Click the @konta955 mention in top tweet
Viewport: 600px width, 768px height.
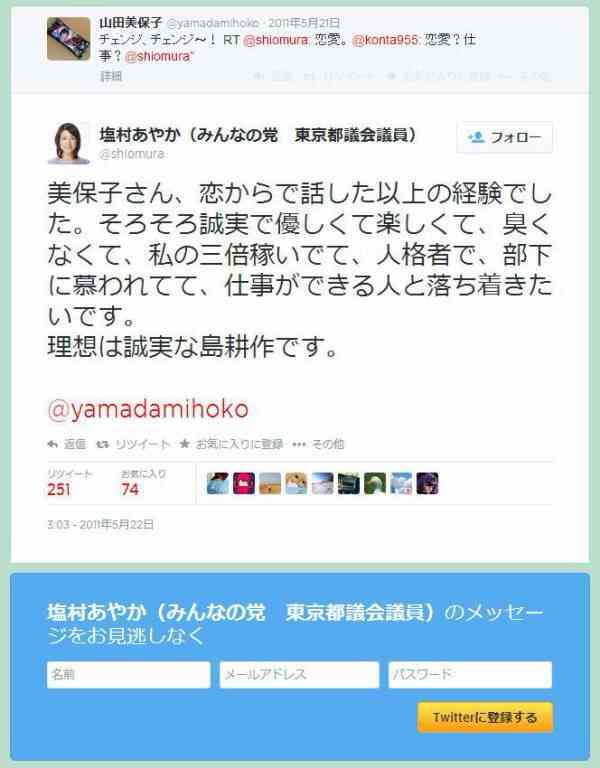(x=385, y=40)
